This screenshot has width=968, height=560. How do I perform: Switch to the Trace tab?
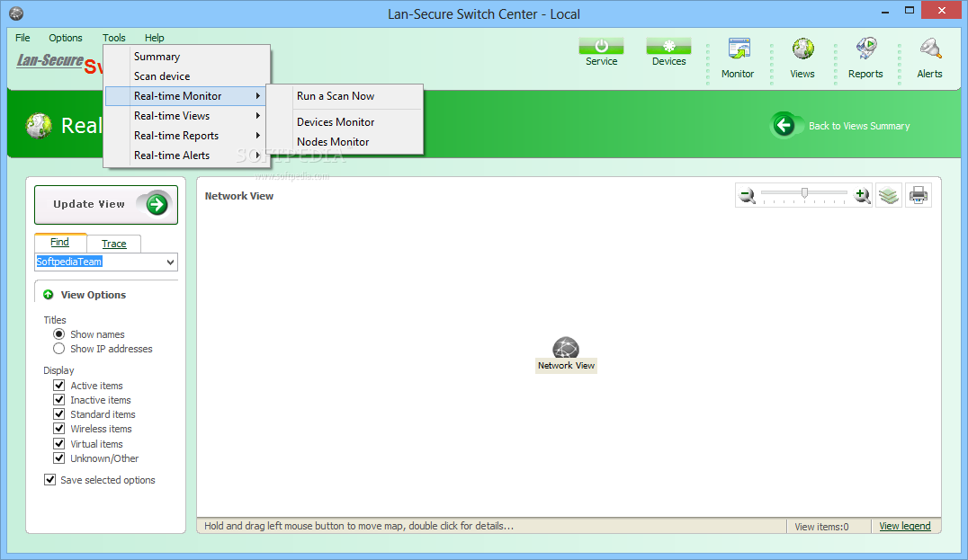[114, 244]
